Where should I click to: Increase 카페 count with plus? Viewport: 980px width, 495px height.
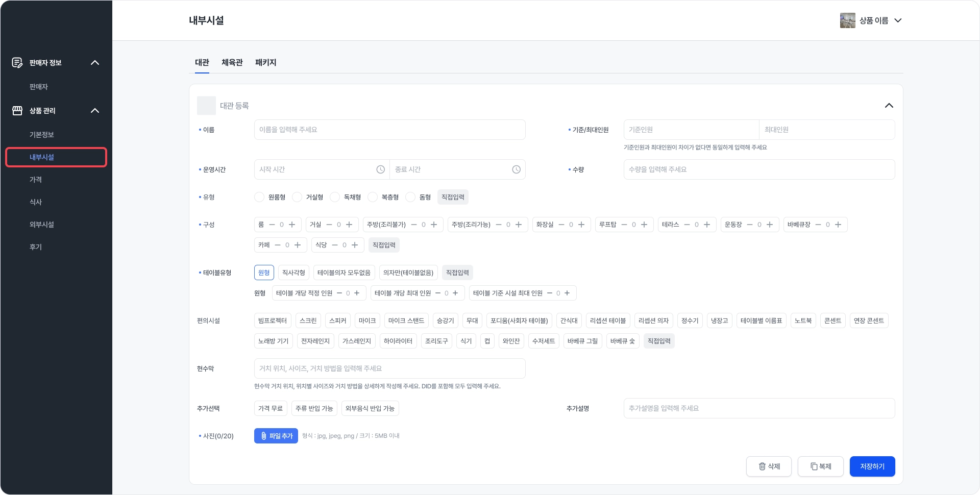coord(298,245)
